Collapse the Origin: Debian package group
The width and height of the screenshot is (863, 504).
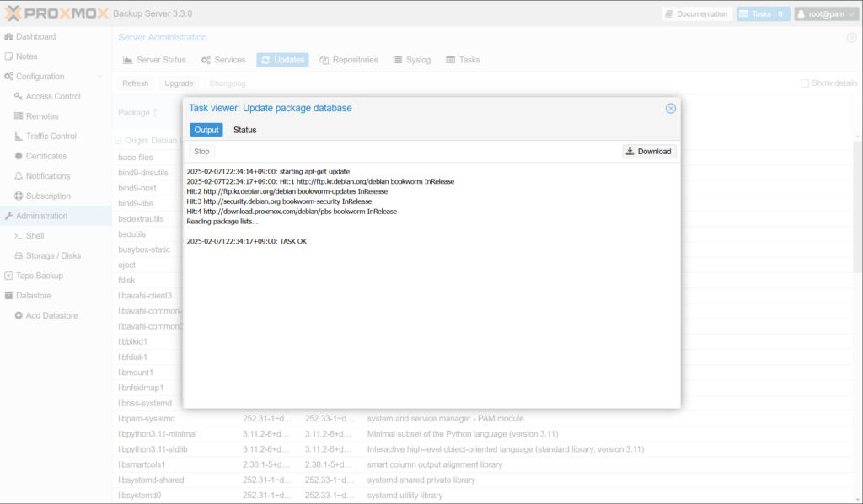pos(117,141)
